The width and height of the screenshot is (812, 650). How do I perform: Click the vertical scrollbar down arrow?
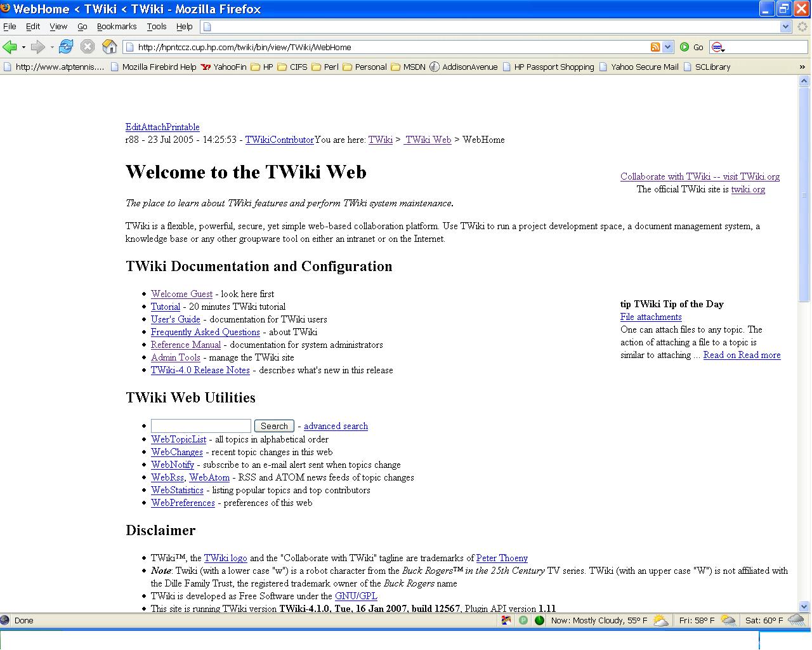click(804, 606)
